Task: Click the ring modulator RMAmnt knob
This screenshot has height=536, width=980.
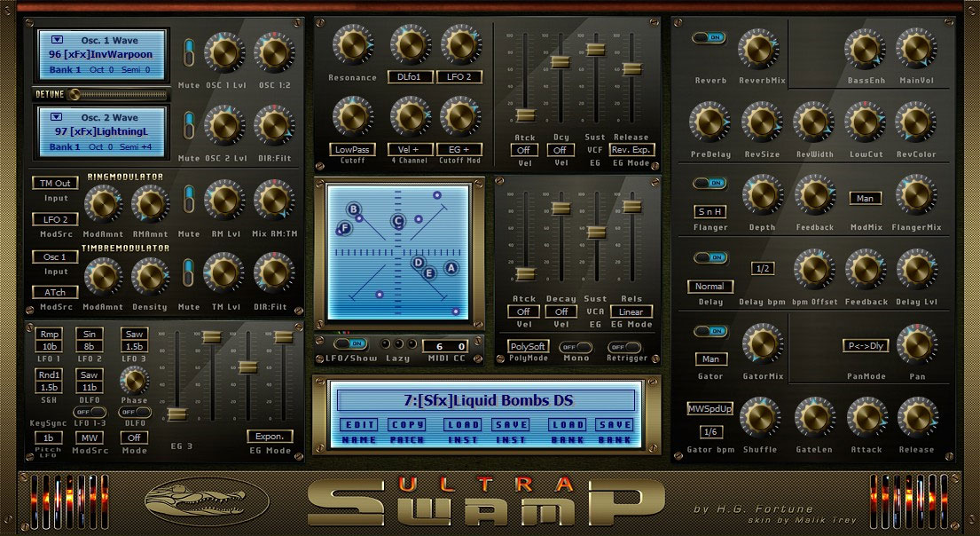Action: coord(150,203)
